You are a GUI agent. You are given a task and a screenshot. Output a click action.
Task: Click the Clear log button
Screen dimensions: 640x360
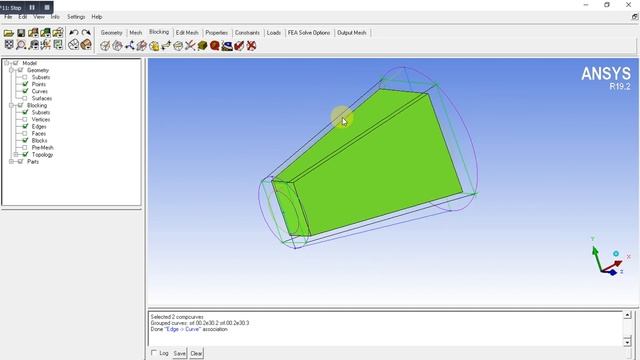click(x=196, y=353)
